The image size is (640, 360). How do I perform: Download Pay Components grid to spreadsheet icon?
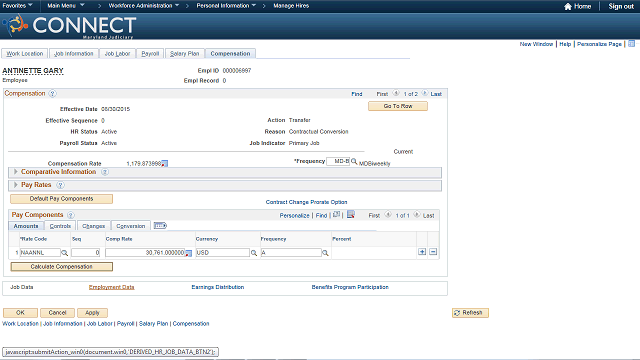click(351, 214)
